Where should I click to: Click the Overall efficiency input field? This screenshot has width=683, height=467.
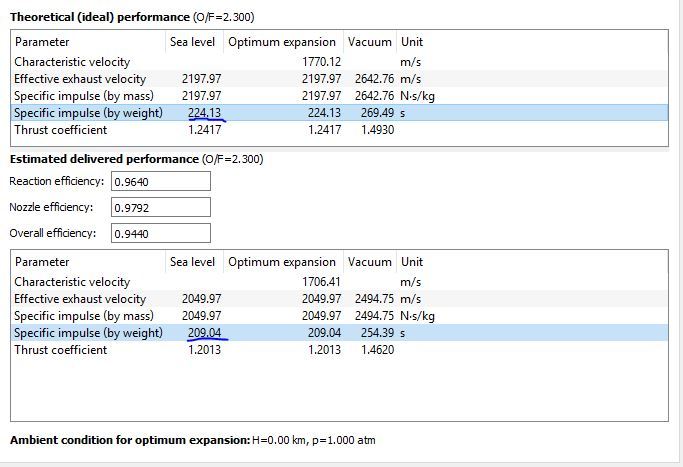(x=160, y=233)
